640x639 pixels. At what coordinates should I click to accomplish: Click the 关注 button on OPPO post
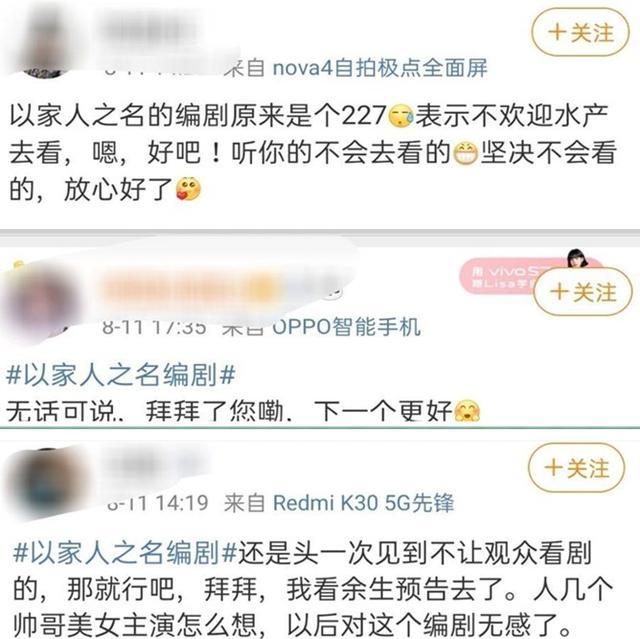pyautogui.click(x=583, y=292)
